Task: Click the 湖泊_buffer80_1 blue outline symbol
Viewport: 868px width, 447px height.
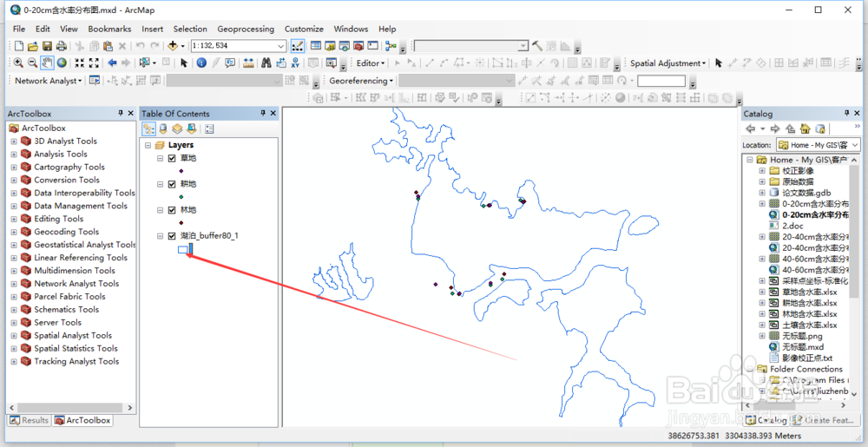Action: [182, 249]
